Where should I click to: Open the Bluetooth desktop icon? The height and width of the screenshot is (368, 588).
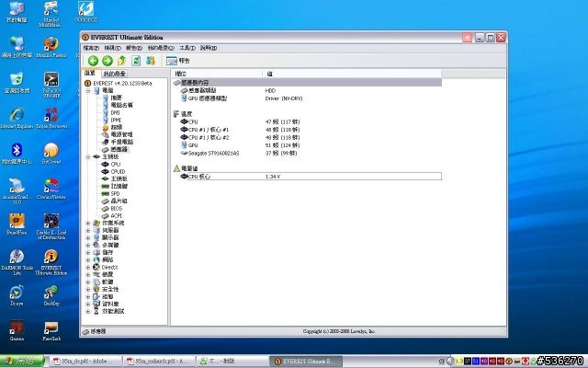click(x=17, y=154)
